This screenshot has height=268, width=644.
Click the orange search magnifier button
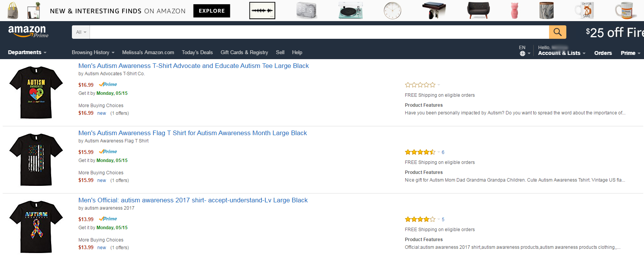tap(557, 32)
